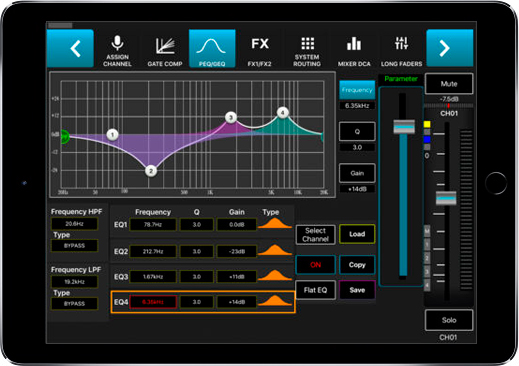Select EQ node 1 on graph

pyautogui.click(x=112, y=135)
